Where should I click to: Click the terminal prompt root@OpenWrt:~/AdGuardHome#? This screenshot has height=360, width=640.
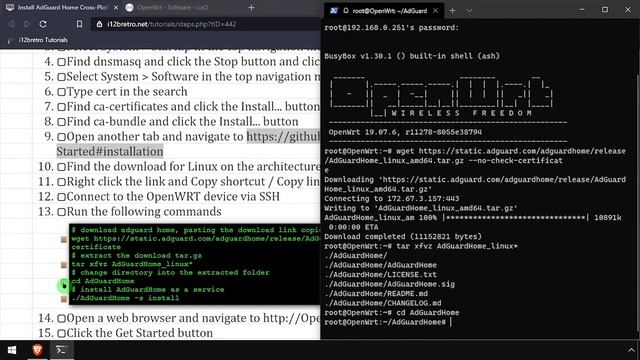385,322
